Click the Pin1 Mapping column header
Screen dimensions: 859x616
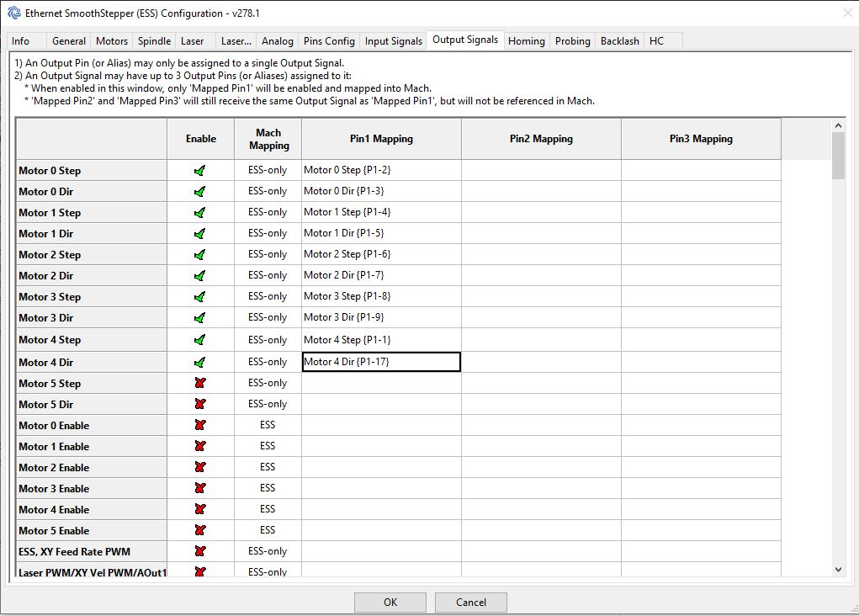click(381, 139)
